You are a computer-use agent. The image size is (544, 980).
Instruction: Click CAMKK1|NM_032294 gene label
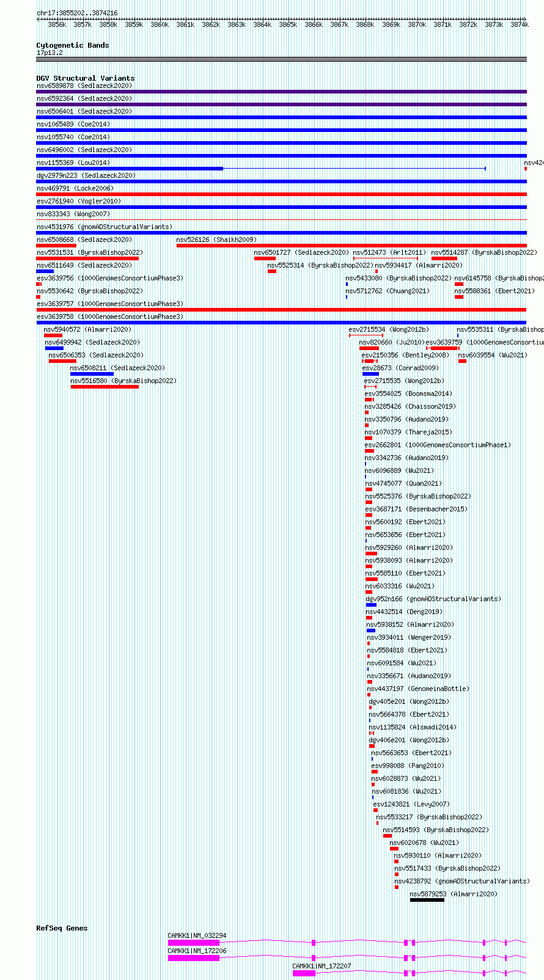click(x=197, y=935)
